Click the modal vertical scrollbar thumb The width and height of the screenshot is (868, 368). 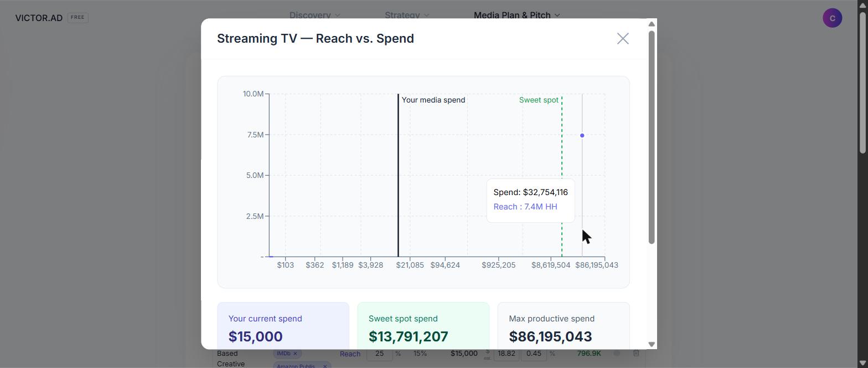(652, 137)
